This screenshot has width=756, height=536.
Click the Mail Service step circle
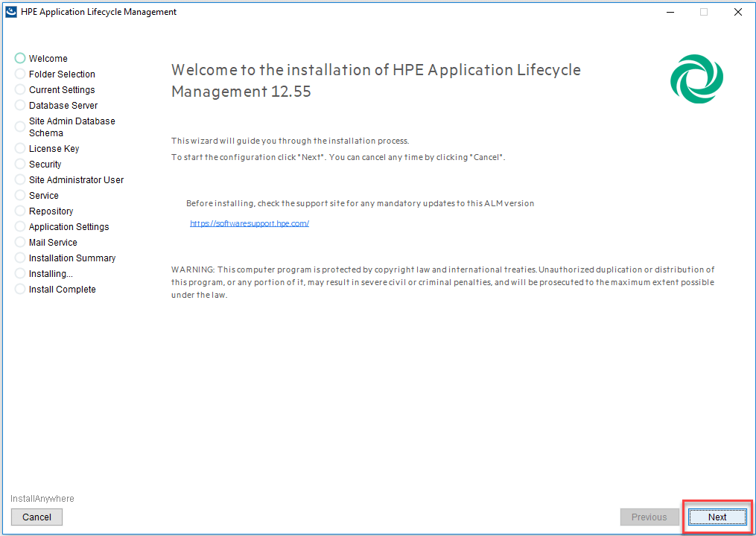pyautogui.click(x=20, y=242)
